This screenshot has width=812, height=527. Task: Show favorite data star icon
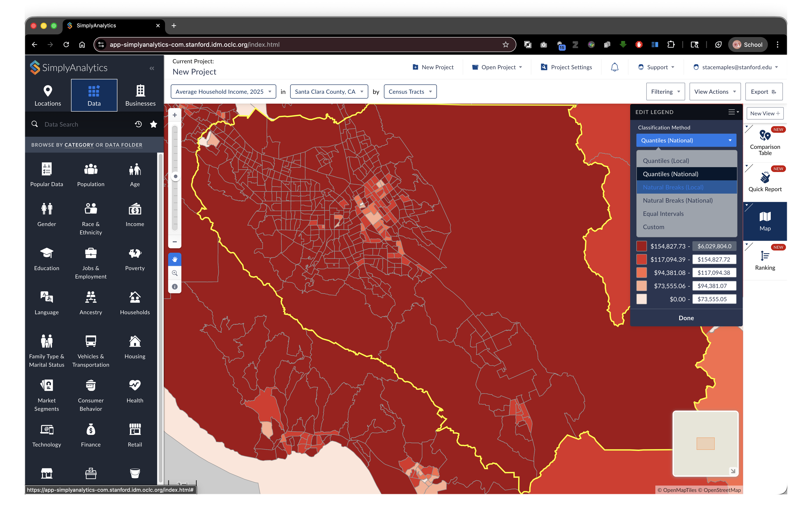154,124
